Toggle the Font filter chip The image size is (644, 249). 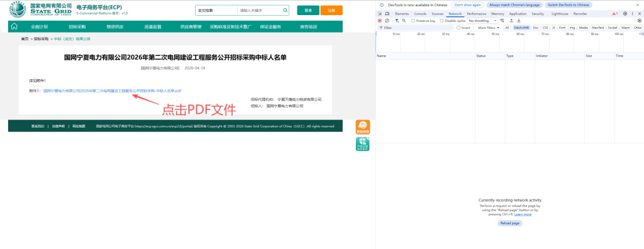click(562, 28)
